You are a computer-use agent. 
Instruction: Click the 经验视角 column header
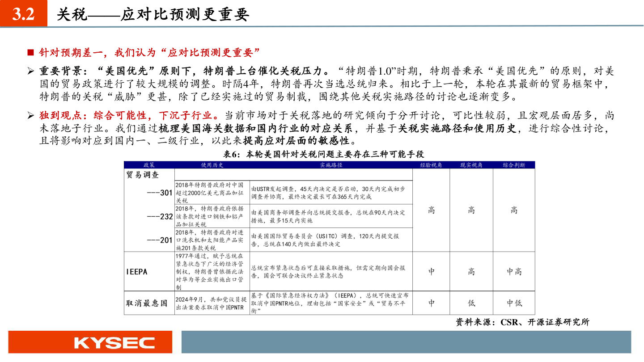coord(431,165)
